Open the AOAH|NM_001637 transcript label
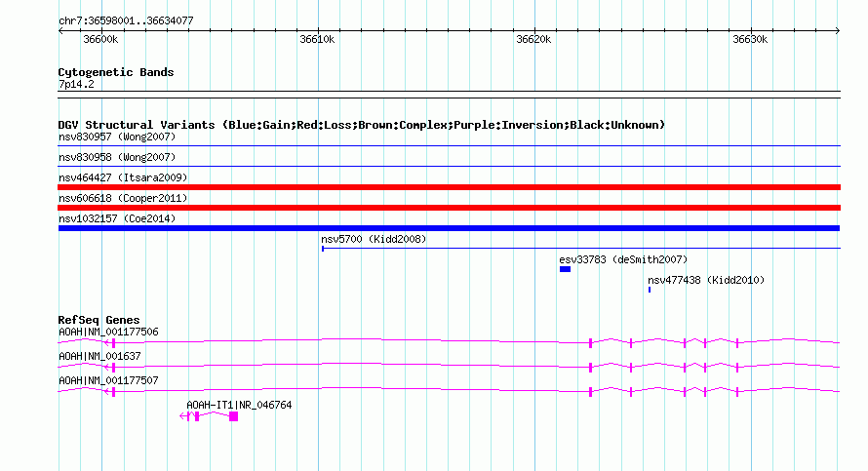868x471 pixels. pyautogui.click(x=99, y=357)
